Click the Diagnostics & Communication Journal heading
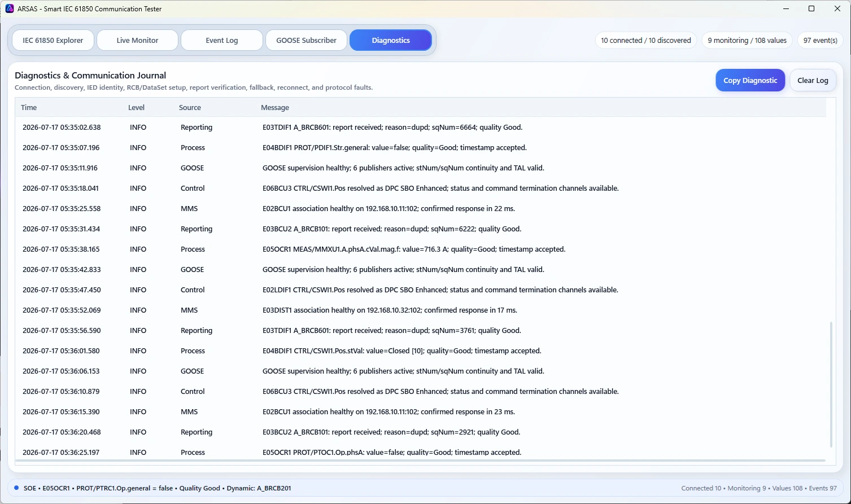 coord(90,76)
